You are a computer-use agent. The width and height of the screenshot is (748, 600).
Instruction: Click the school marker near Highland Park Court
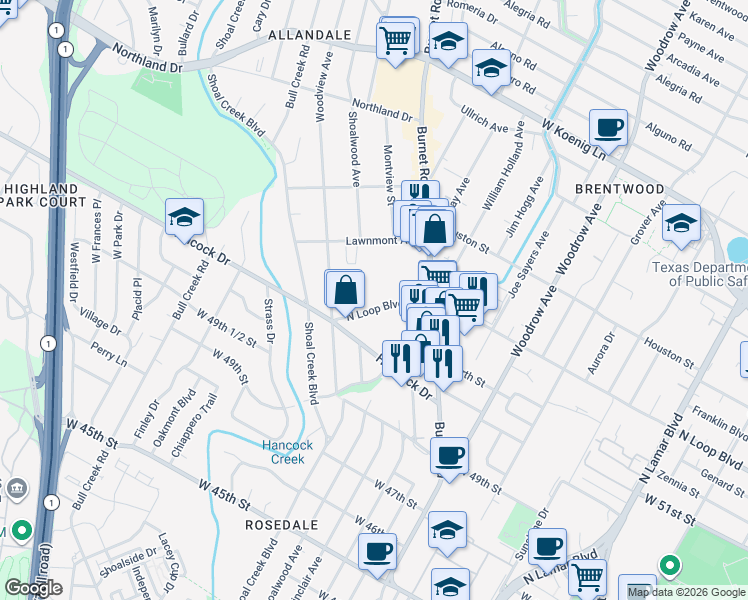point(185,220)
